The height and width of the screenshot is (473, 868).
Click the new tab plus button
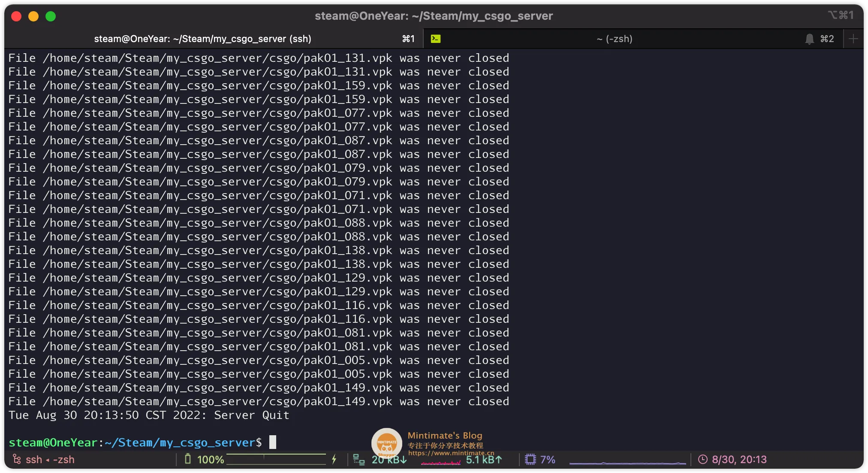[x=853, y=39]
